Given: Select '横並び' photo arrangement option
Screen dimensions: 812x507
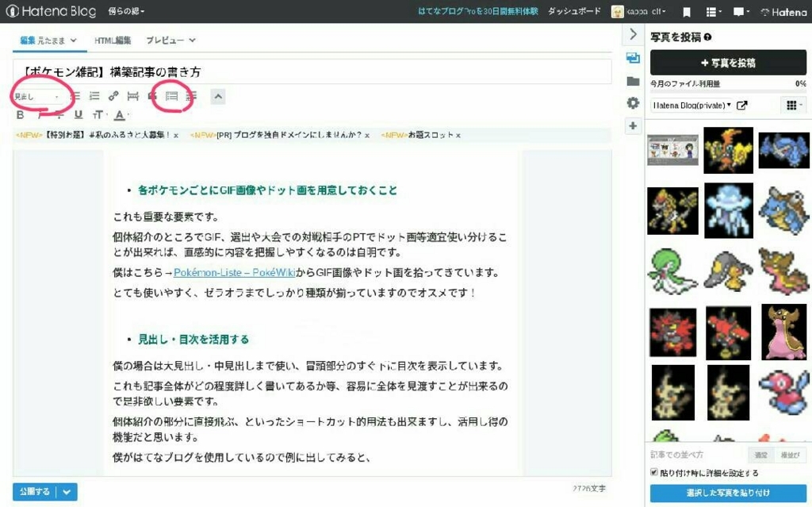Looking at the screenshot, I should (x=789, y=455).
